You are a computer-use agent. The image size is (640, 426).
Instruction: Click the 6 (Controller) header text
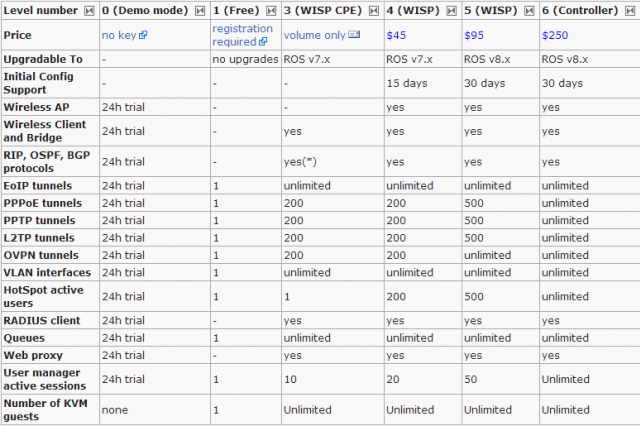pos(580,11)
